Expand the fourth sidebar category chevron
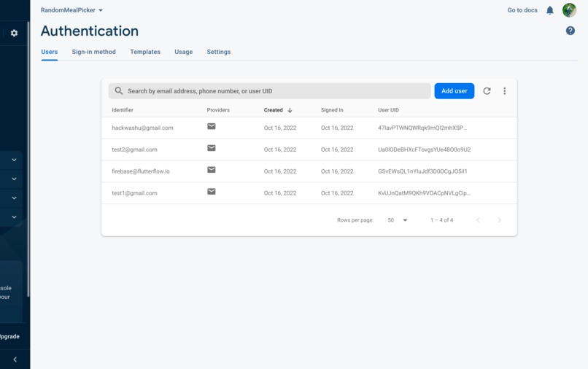The width and height of the screenshot is (588, 369). click(x=14, y=217)
